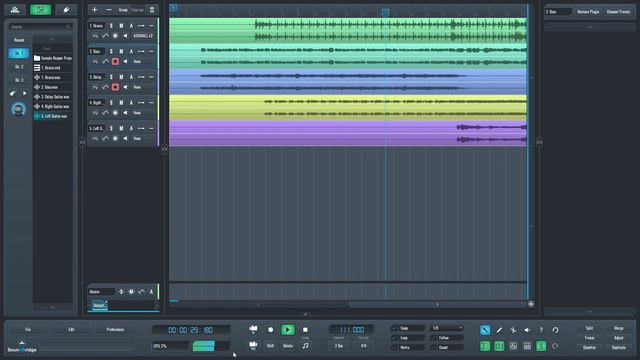The image size is (640, 360).
Task: Click the greyed redo arrow icon
Action: pyautogui.click(x=555, y=346)
